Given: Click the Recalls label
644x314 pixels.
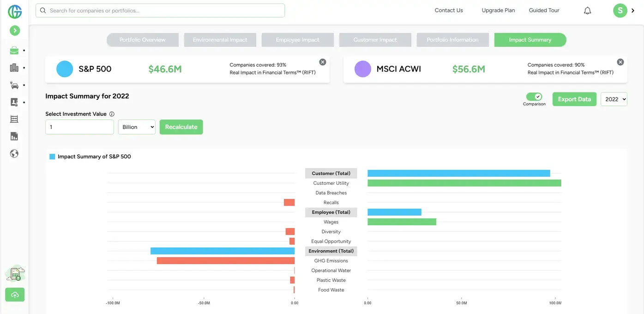Looking at the screenshot, I should [x=331, y=203].
